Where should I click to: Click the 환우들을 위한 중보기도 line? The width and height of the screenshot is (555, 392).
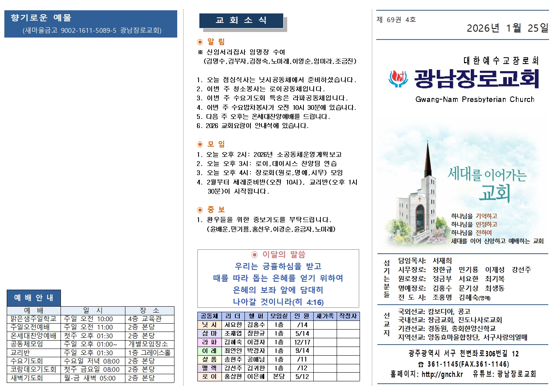coord(264,220)
